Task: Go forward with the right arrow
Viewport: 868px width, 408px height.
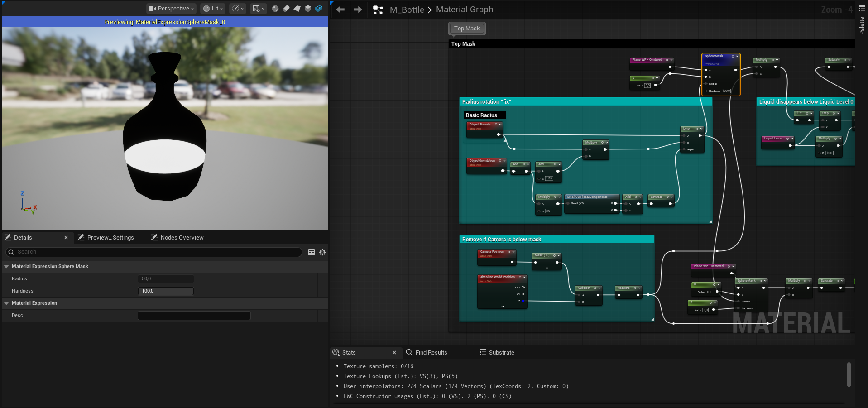Action: tap(358, 10)
